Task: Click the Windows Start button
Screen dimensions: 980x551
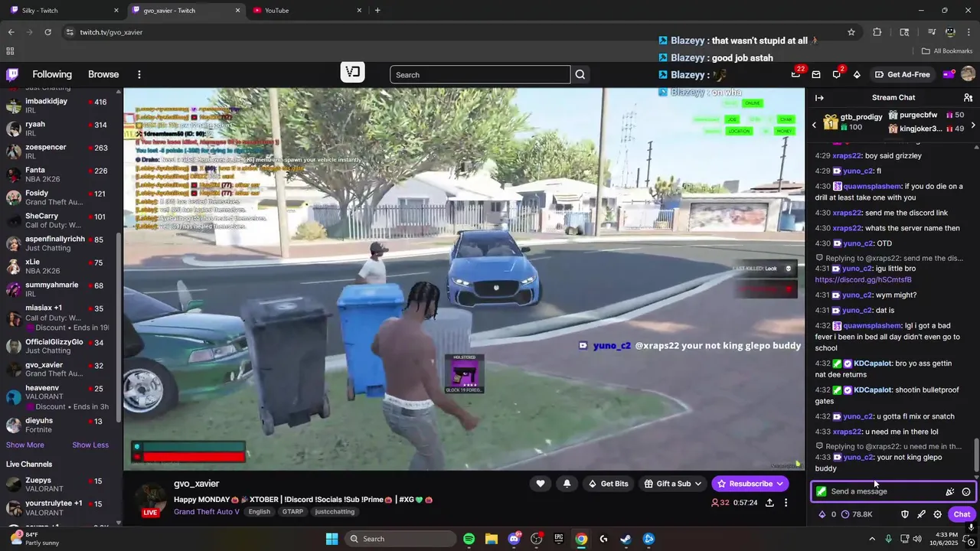Action: click(332, 539)
